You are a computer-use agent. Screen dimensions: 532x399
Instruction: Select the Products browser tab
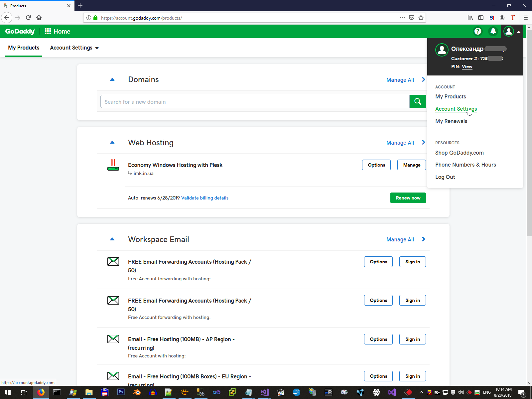pyautogui.click(x=37, y=6)
